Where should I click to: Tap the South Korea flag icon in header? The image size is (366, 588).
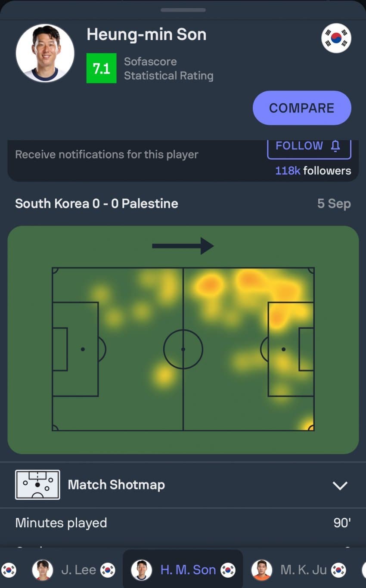(x=336, y=38)
